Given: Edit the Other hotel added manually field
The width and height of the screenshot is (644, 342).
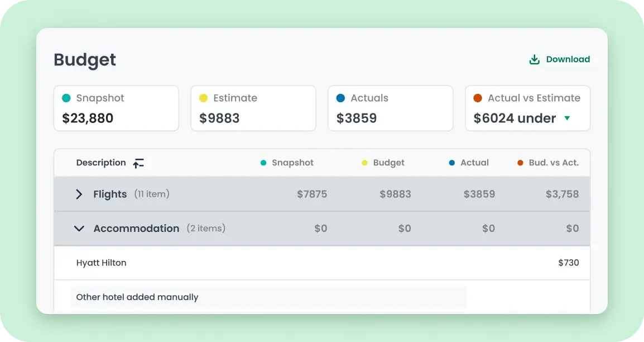Looking at the screenshot, I should point(268,297).
